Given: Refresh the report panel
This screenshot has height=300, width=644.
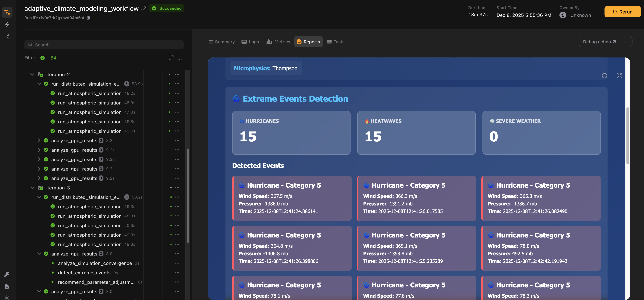Looking at the screenshot, I should point(604,76).
